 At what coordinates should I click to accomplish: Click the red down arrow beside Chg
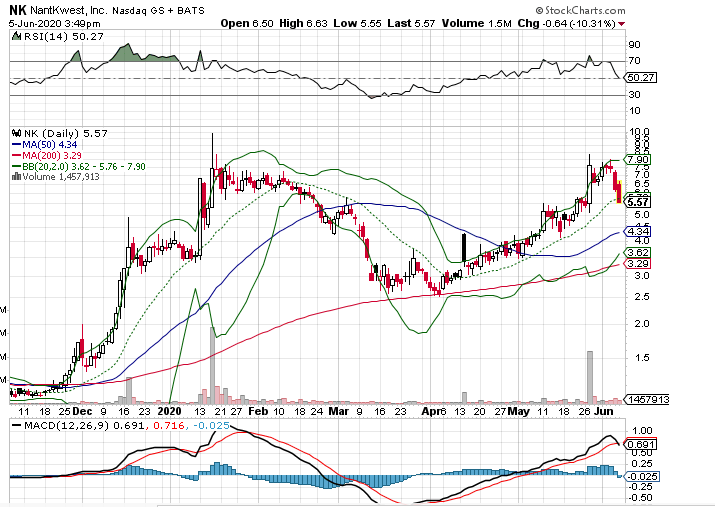point(622,22)
